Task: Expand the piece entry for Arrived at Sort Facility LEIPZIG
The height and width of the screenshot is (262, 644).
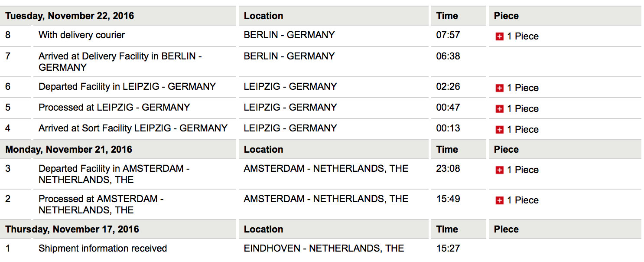Action: point(499,130)
